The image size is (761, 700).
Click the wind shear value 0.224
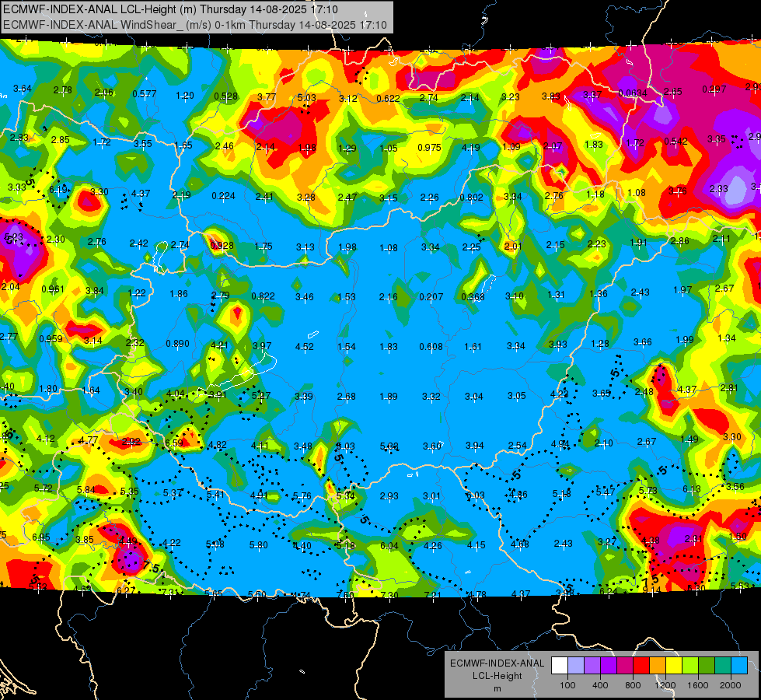point(223,196)
